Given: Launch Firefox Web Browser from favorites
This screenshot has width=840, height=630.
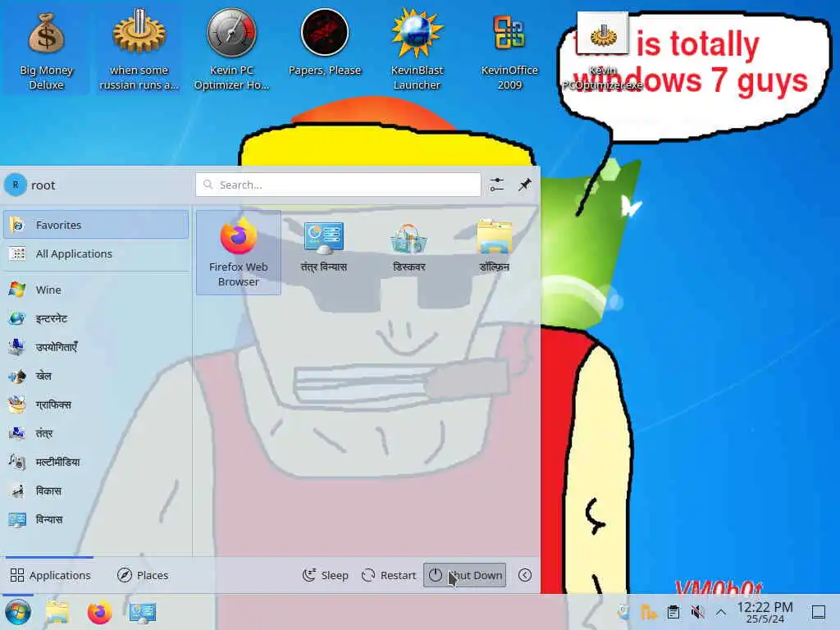Looking at the screenshot, I should click(x=239, y=253).
